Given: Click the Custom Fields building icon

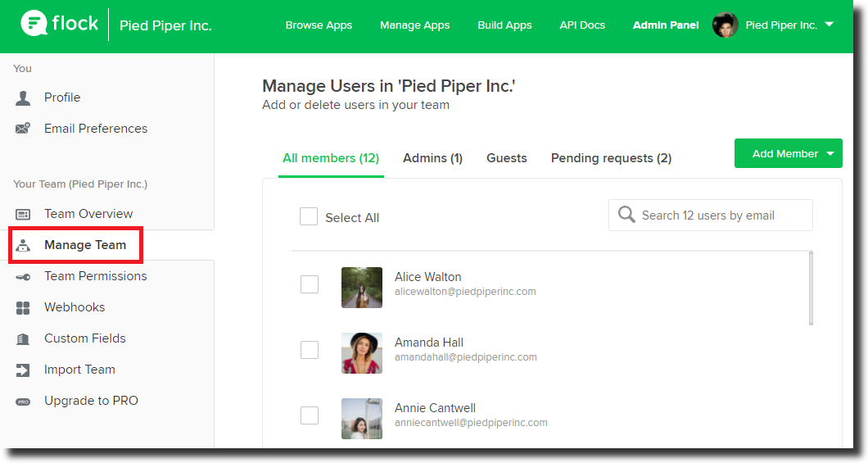Looking at the screenshot, I should click(x=23, y=339).
